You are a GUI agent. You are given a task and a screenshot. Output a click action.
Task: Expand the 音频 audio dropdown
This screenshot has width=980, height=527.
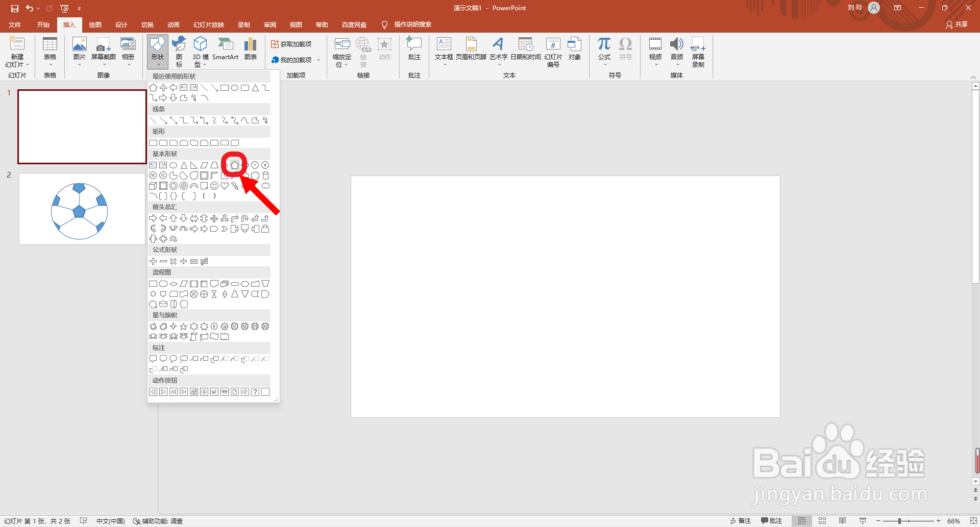click(x=677, y=64)
